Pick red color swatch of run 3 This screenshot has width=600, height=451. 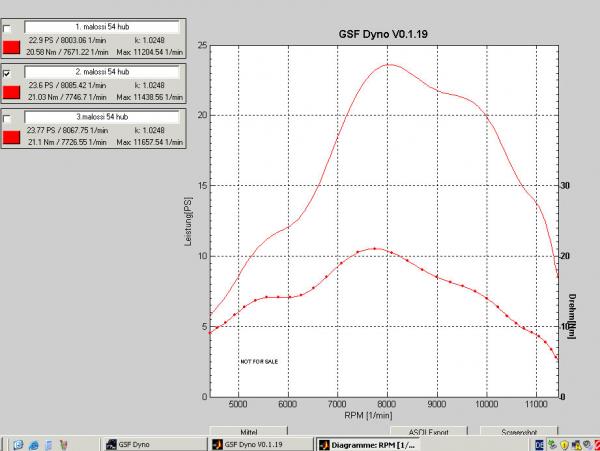11,137
